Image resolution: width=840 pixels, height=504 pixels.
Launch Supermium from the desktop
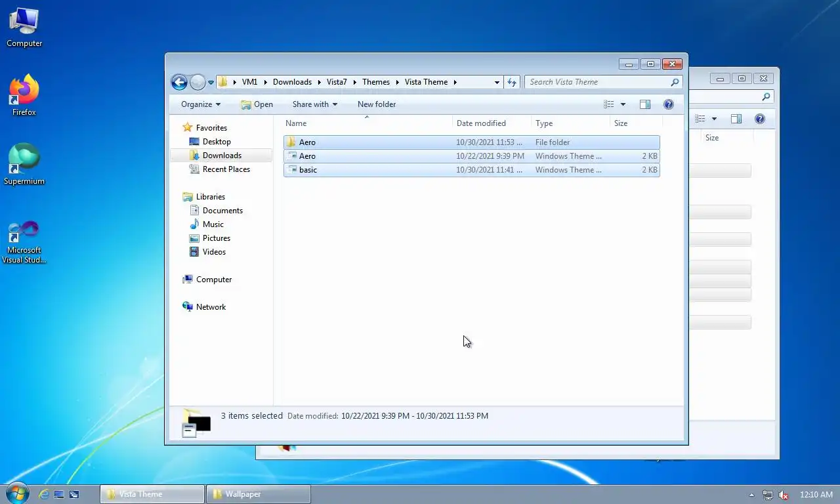click(x=24, y=165)
